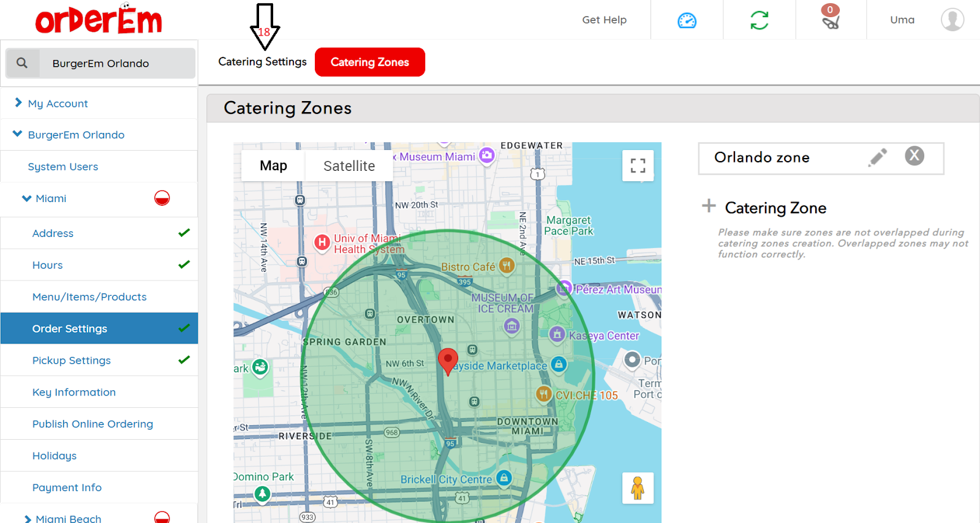Open the dashboard speedometer icon
Screen dimensions: 980x523
[687, 20]
